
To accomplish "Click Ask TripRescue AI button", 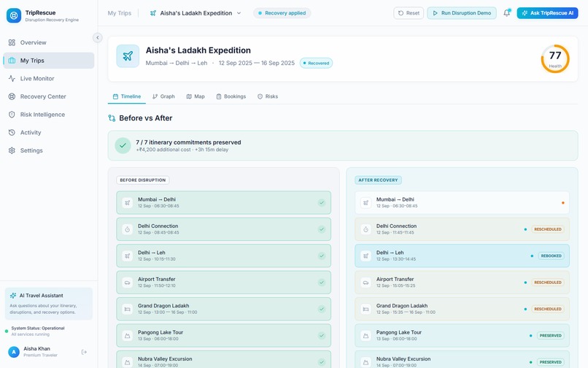I will [x=547, y=13].
